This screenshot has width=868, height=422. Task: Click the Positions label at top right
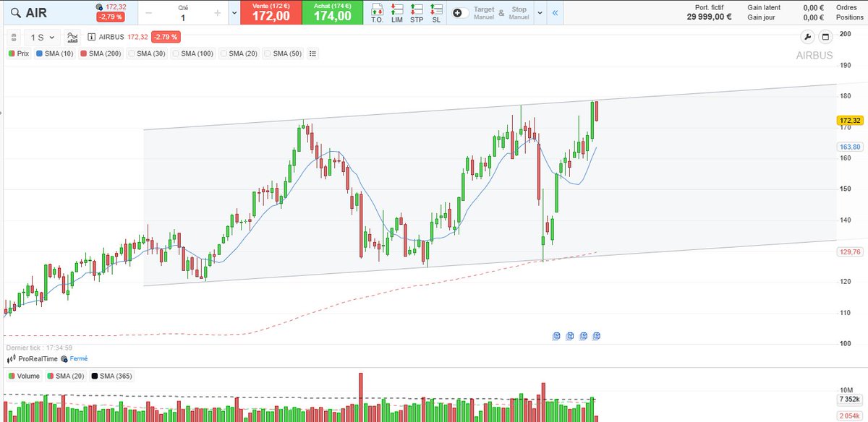[848, 18]
